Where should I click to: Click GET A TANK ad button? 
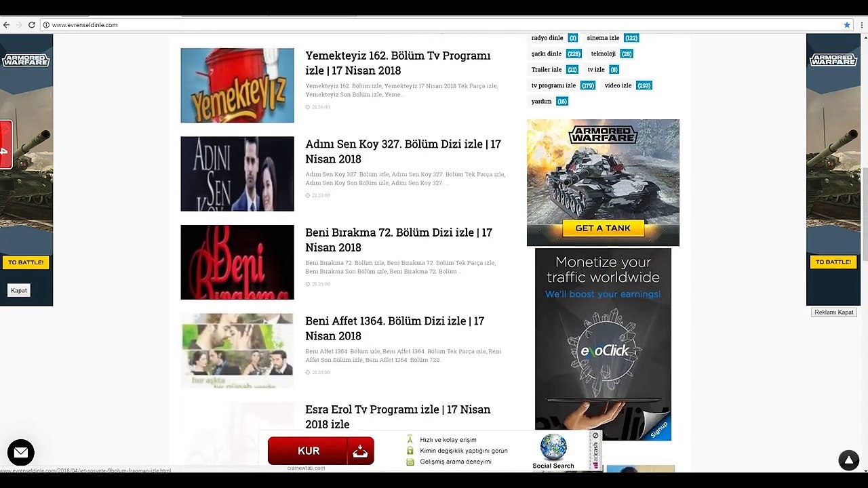[603, 228]
